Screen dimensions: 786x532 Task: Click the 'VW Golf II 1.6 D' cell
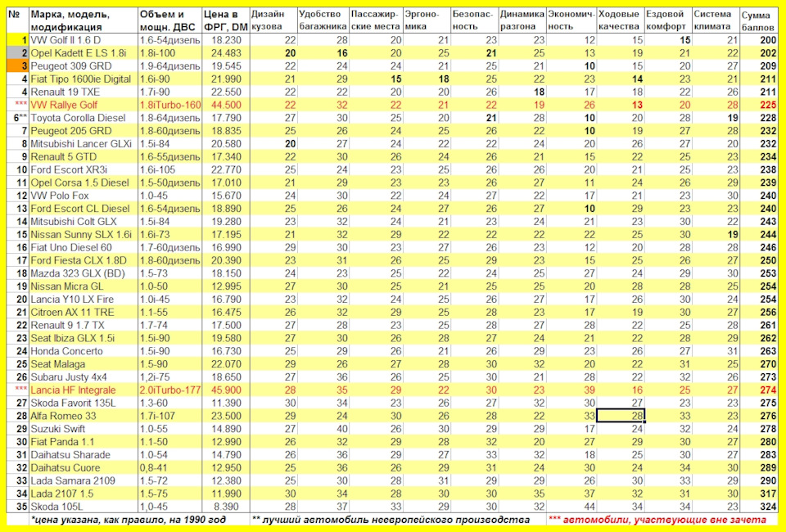(x=84, y=40)
